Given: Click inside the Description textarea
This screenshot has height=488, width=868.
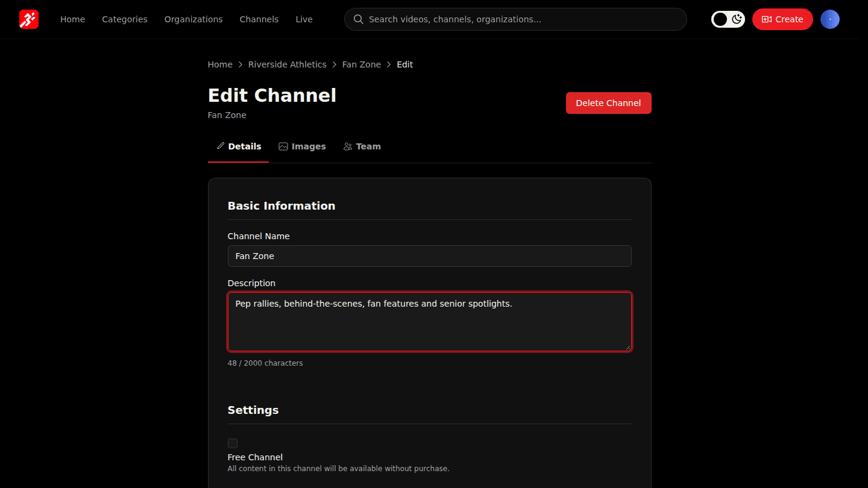Looking at the screenshot, I should tap(430, 322).
